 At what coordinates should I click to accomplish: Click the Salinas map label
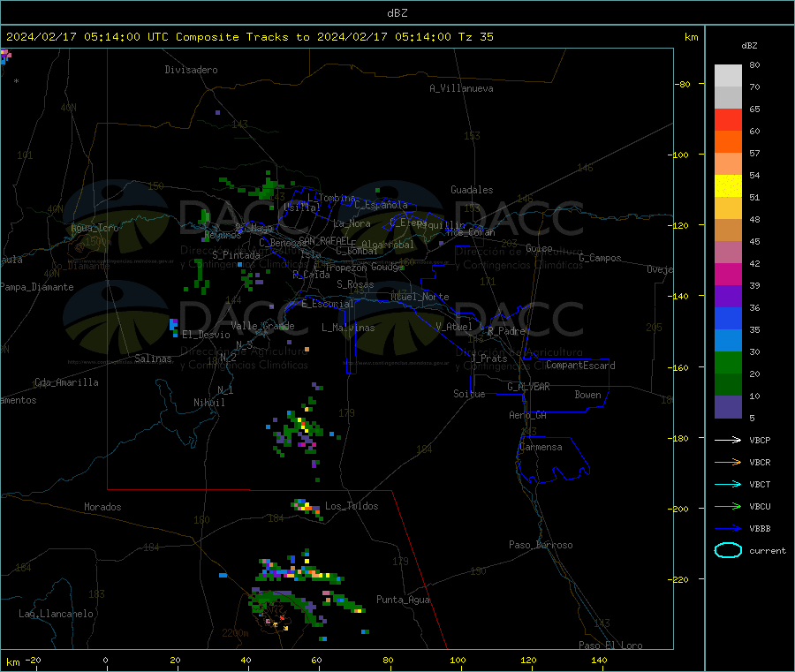(x=153, y=359)
